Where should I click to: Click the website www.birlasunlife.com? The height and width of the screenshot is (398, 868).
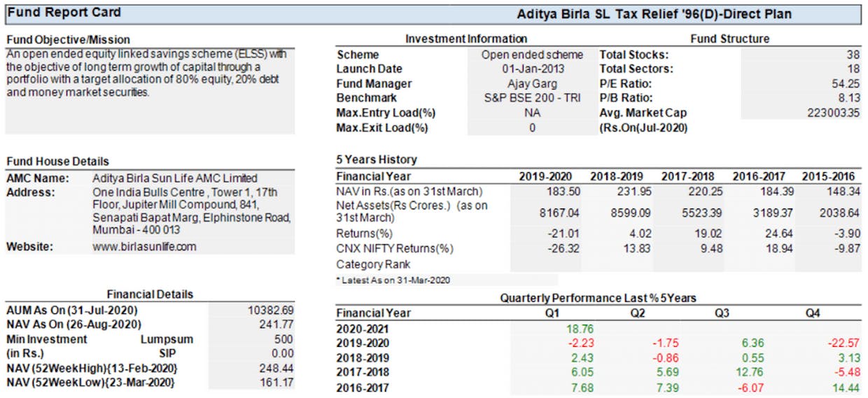point(144,246)
